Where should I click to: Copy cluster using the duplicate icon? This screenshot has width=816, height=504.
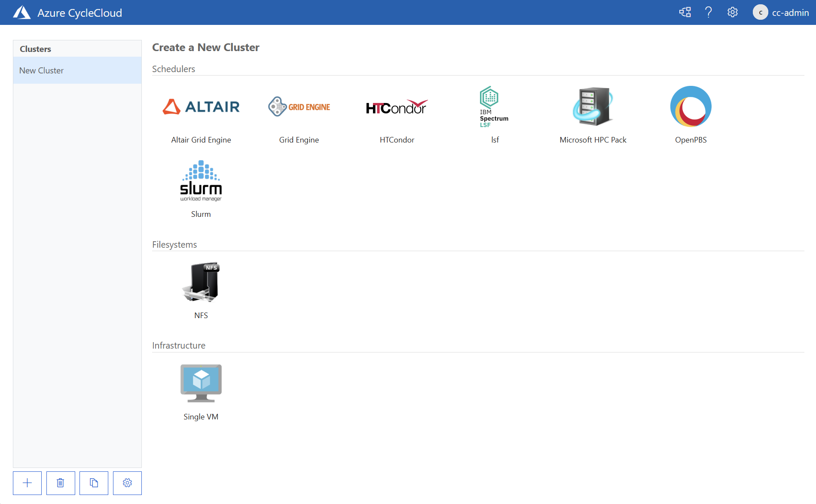94,483
